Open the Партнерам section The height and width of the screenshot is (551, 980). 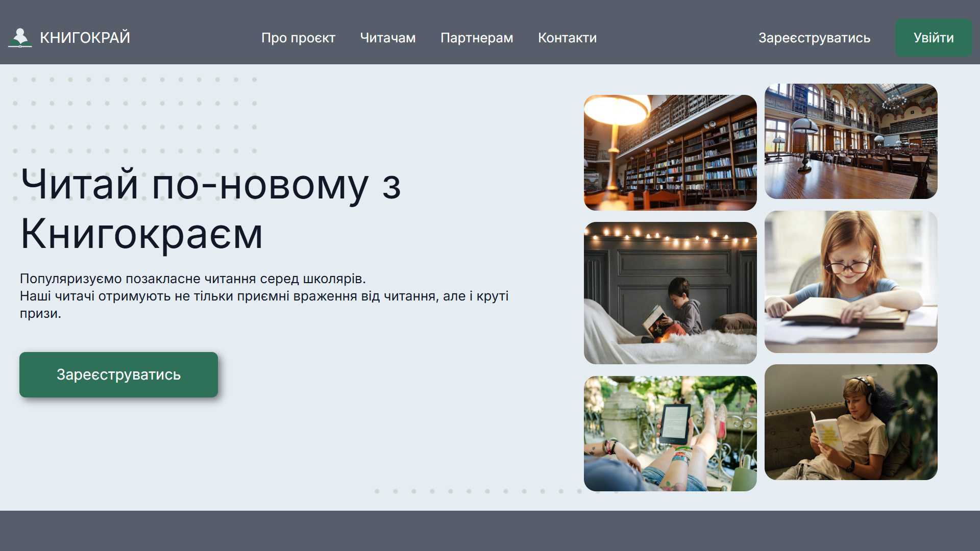tap(477, 38)
